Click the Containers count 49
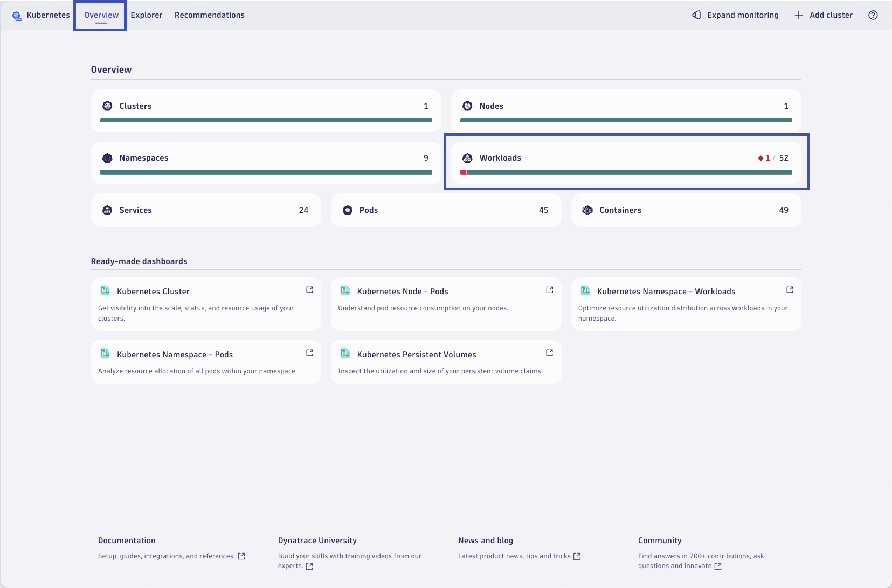 point(784,210)
